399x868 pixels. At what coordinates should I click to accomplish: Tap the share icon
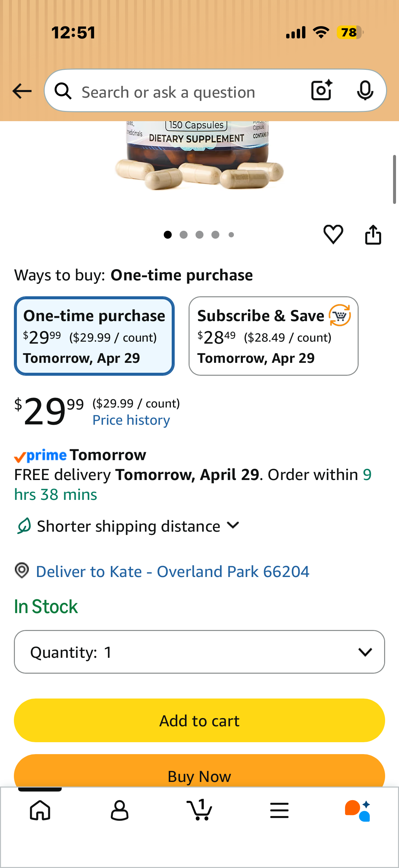[x=373, y=234]
